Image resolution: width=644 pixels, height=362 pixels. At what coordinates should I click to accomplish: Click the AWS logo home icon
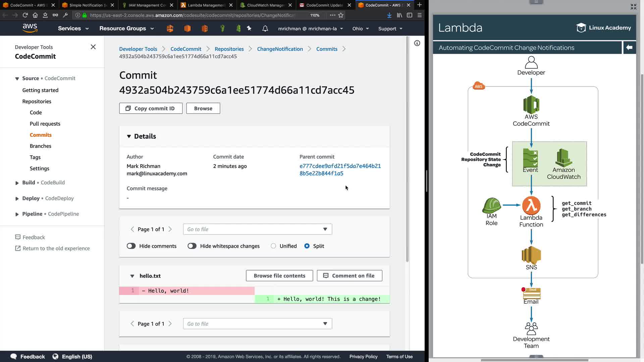(30, 28)
